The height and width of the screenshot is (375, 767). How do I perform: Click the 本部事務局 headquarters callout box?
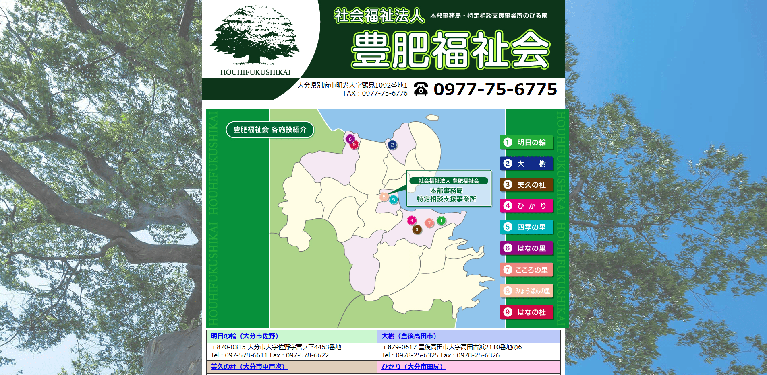[449, 188]
